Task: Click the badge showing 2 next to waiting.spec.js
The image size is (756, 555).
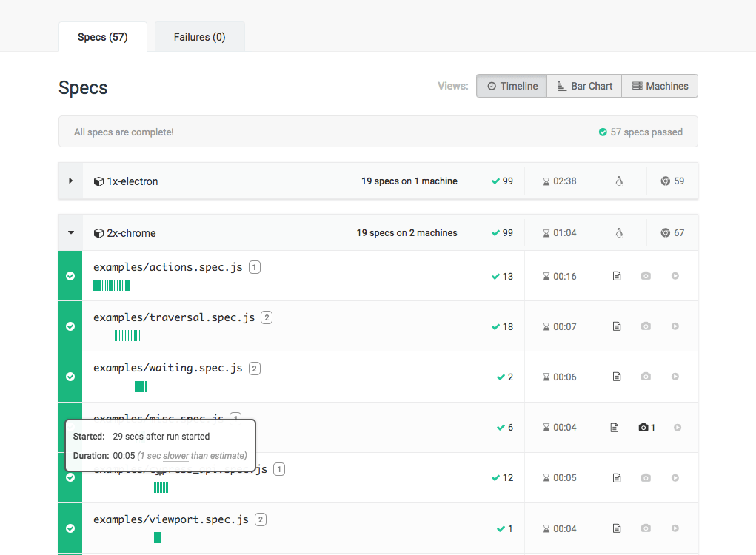Action: click(x=255, y=368)
